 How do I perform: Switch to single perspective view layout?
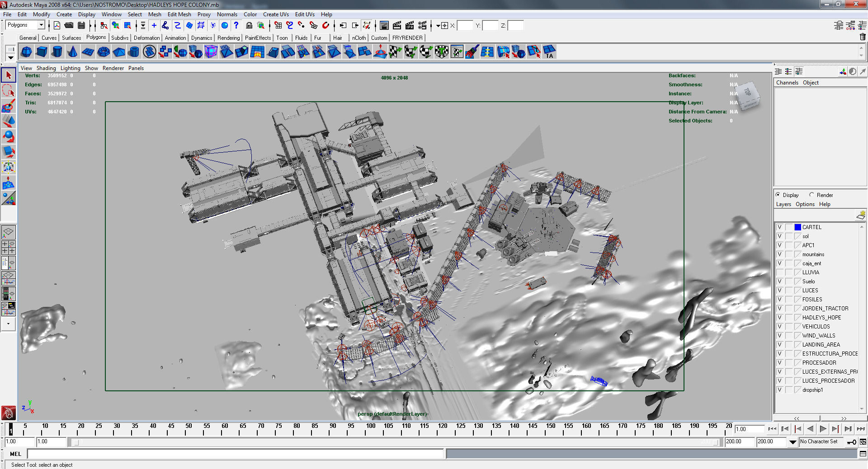[x=9, y=232]
